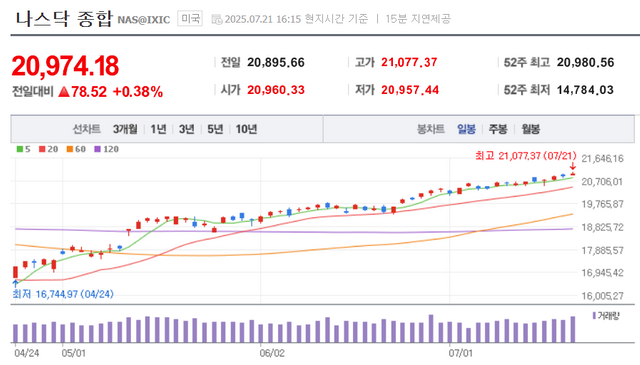Screen dimensions: 640x365
Task: Switch line chart to 5년
Action: [x=215, y=129]
